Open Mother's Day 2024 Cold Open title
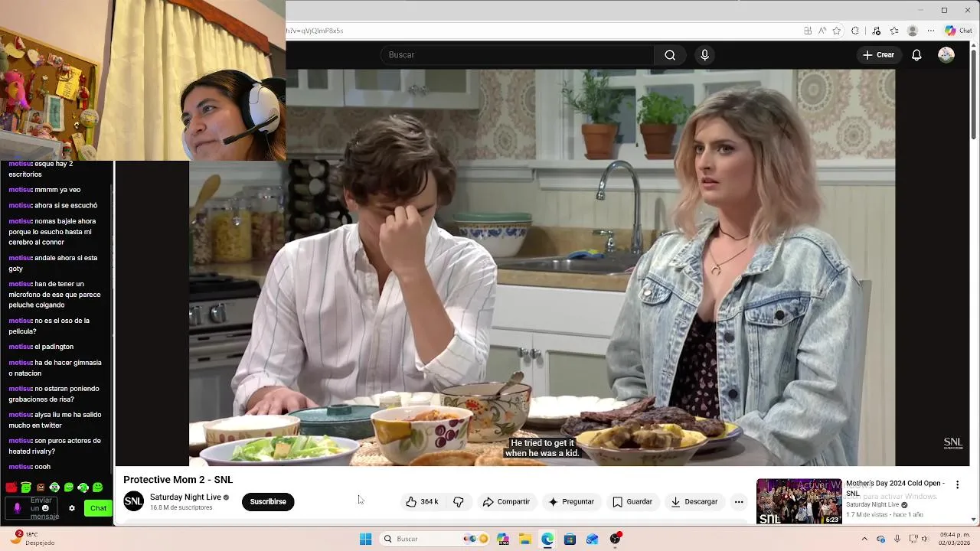This screenshot has width=980, height=551. point(895,488)
